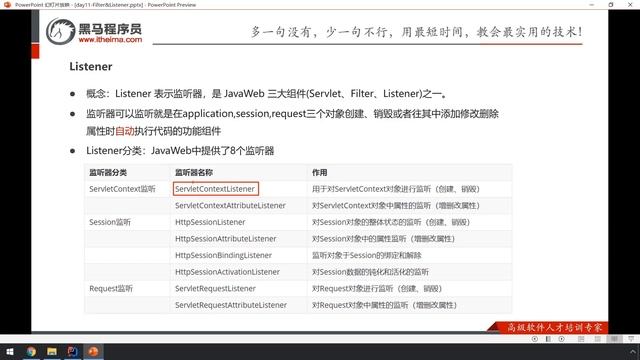Click description 对ServletContext对象中属性的监听
Image resolution: width=640 pixels, height=360 pixels.
(x=396, y=205)
